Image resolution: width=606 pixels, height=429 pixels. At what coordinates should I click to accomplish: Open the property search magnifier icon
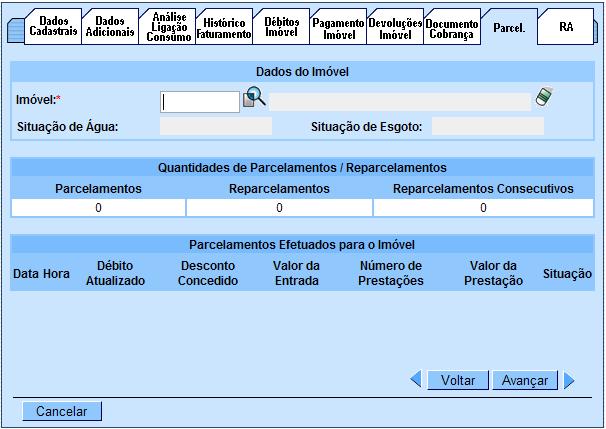254,97
